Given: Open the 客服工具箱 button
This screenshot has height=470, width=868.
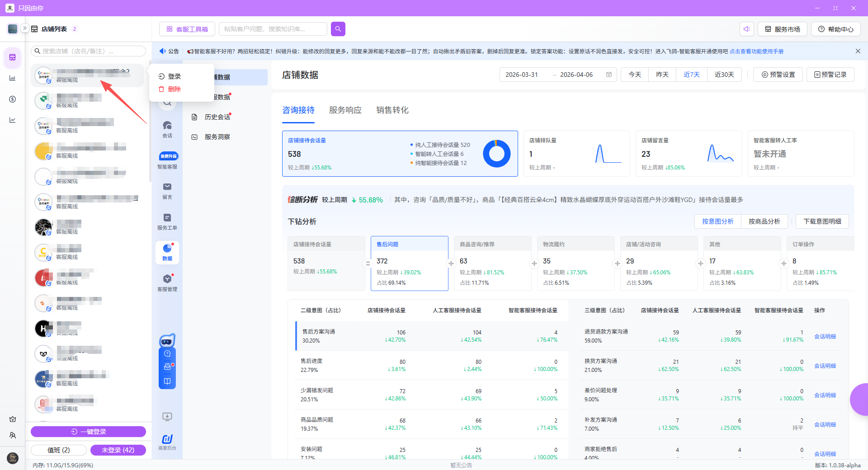Looking at the screenshot, I should point(187,29).
